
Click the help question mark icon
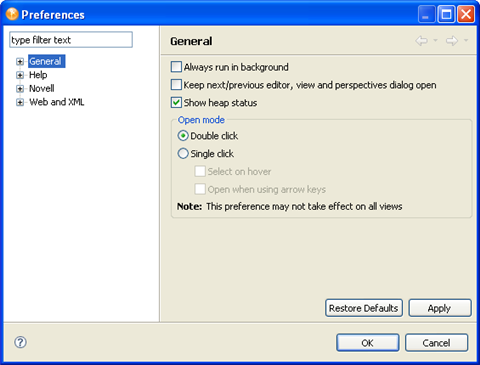tap(20, 342)
